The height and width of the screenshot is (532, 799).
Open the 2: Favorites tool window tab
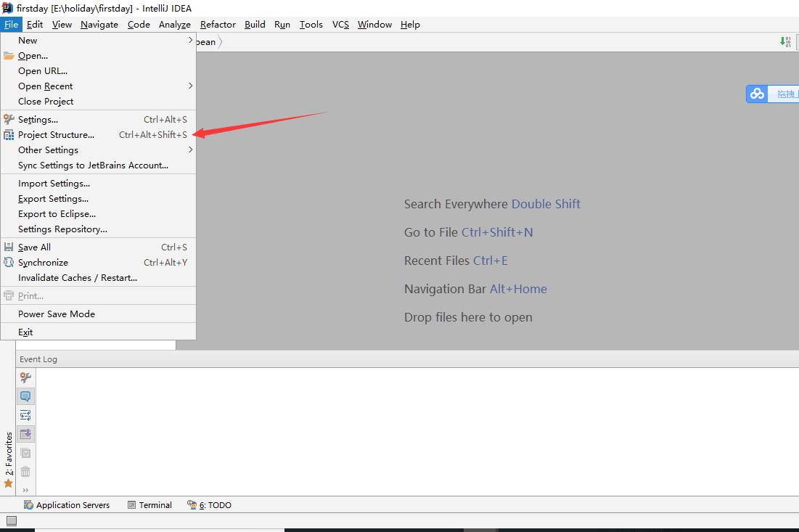(9, 454)
